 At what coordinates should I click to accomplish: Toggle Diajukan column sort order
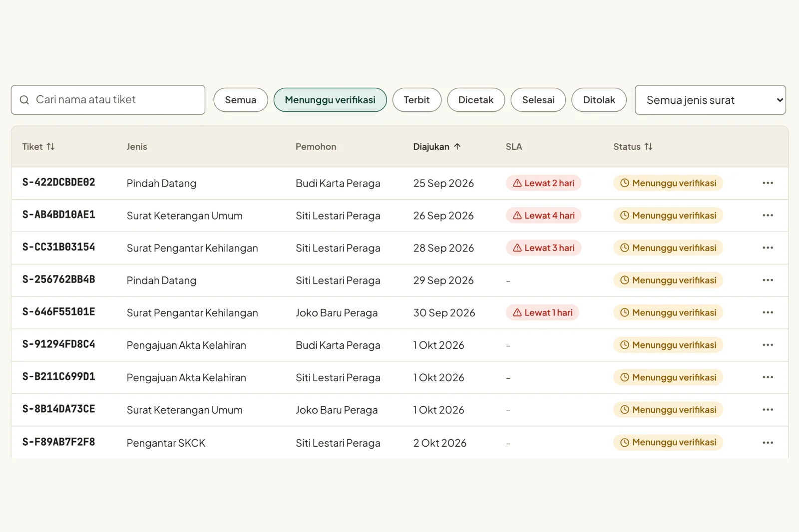436,147
